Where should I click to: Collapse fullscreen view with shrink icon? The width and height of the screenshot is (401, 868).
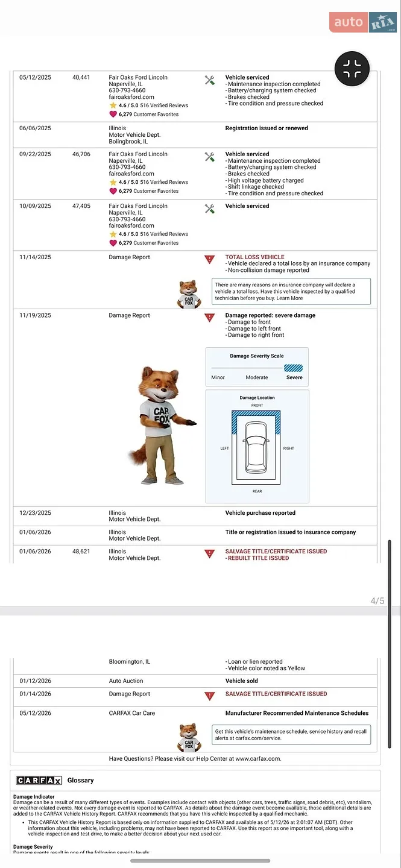point(352,69)
